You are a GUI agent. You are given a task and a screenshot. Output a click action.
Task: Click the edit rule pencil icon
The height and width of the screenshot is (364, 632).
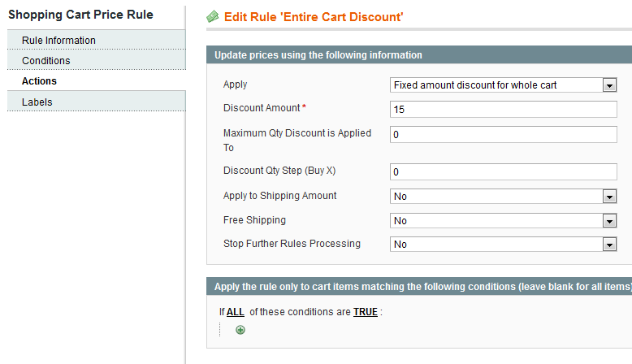click(x=213, y=16)
